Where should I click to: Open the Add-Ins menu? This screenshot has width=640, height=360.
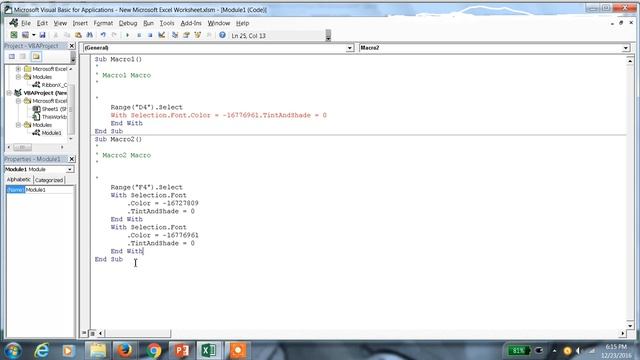[191, 23]
